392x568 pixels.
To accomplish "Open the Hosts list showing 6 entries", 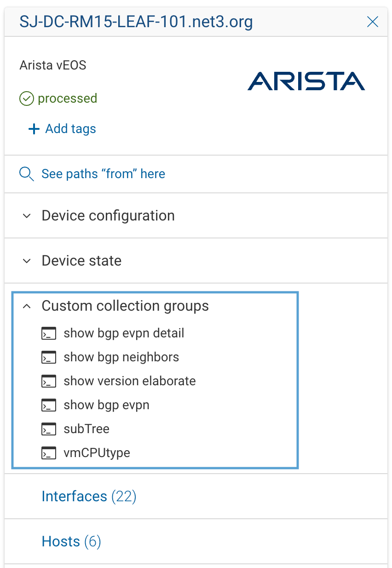I will 71,541.
